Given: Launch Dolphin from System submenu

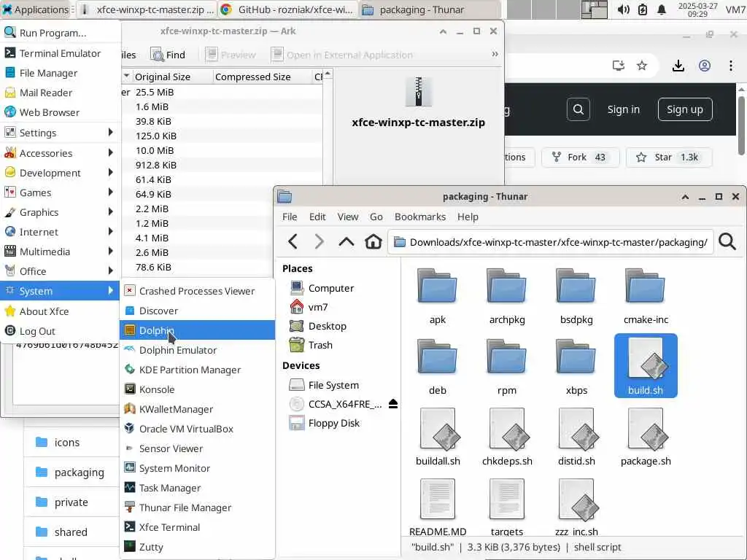Looking at the screenshot, I should [197, 330].
